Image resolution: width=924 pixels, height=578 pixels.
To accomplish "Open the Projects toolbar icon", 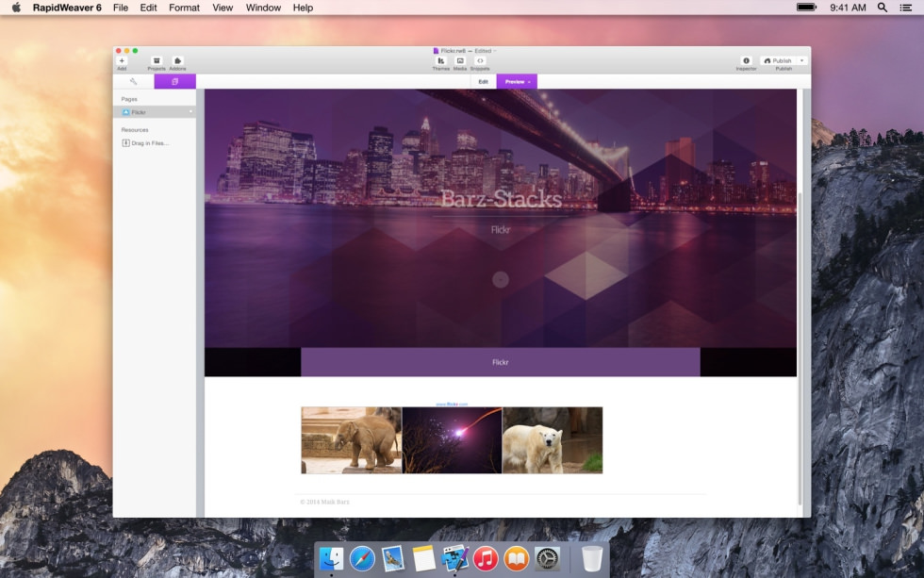I will point(157,60).
